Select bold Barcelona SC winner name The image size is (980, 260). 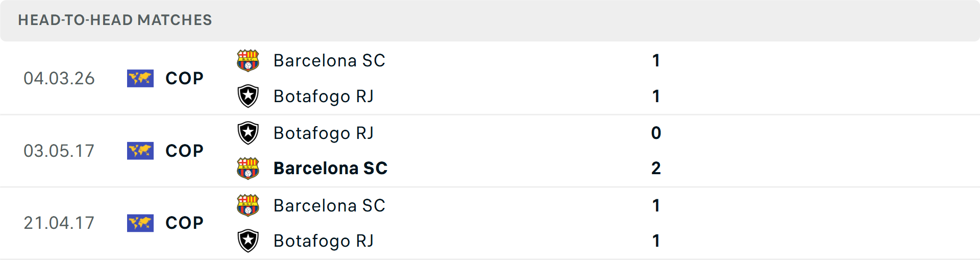point(330,168)
